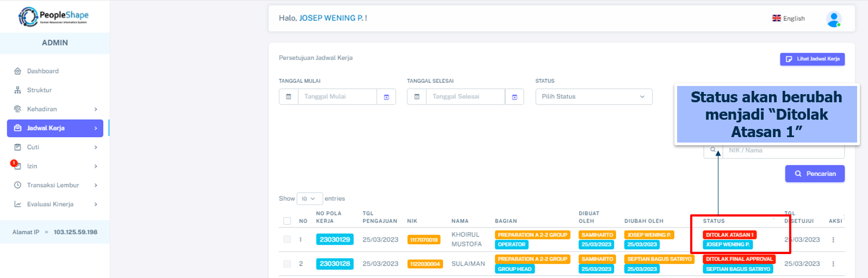Viewport: 868px width, 278px height.
Task: Expand the Transaksi Lembur submenu
Action: pyautogui.click(x=55, y=186)
